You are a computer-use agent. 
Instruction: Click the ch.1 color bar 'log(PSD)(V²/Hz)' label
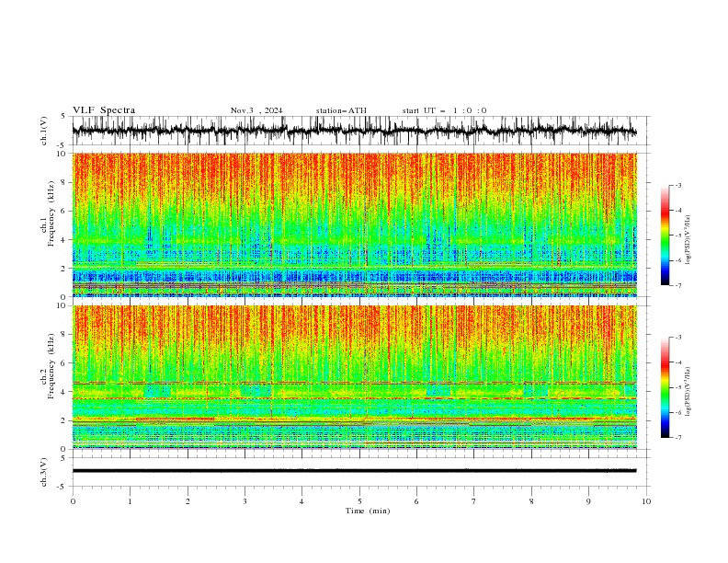tap(688, 240)
